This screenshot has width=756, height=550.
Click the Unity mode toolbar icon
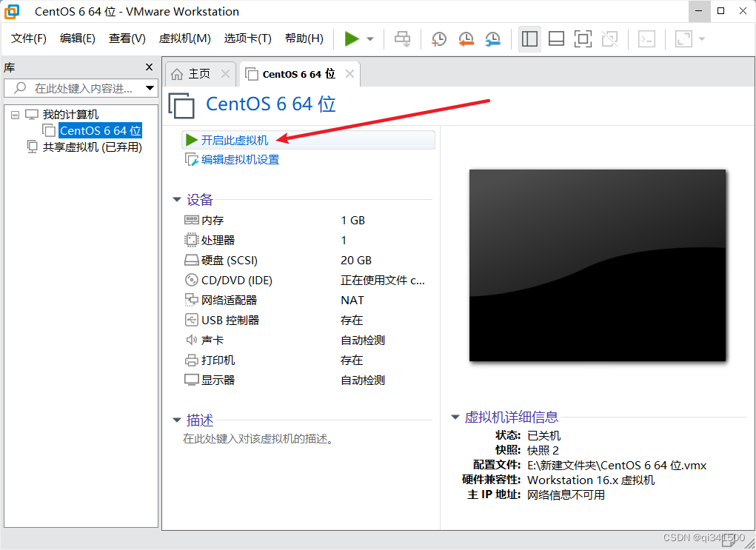click(x=610, y=38)
